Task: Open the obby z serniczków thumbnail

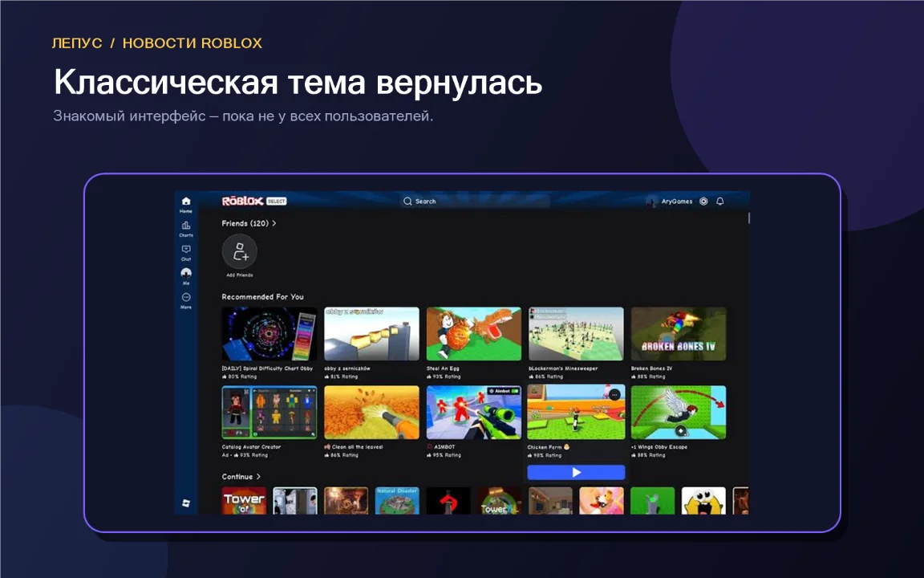Action: [372, 334]
